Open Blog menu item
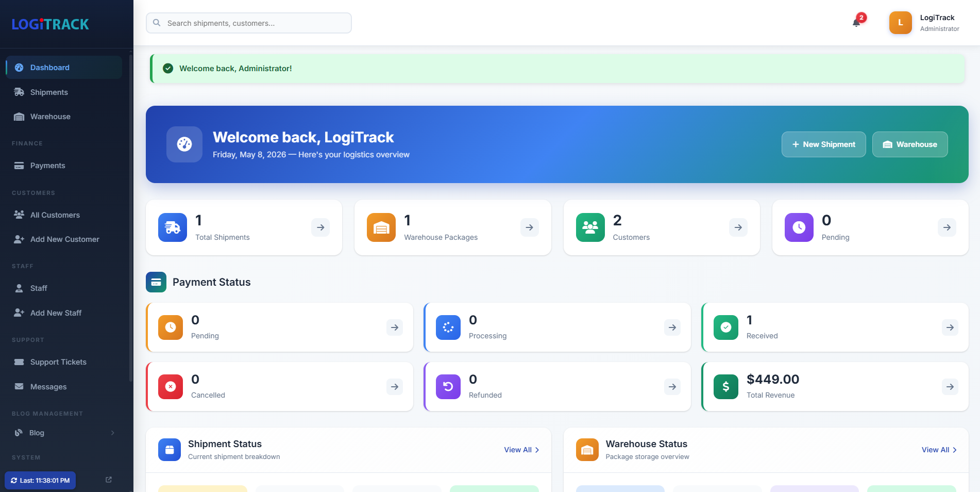Screen dimensions: 980x492 (64, 433)
